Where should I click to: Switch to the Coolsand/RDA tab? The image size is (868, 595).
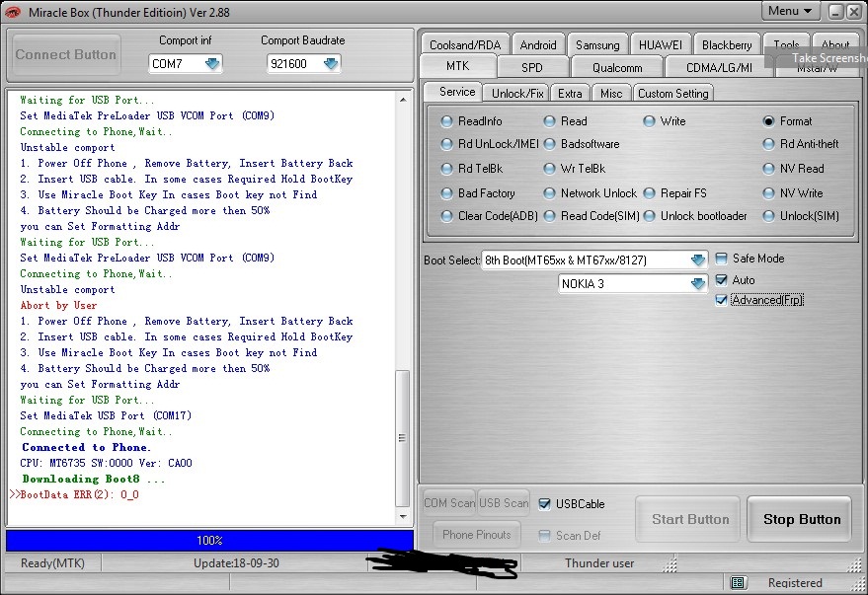pyautogui.click(x=465, y=44)
